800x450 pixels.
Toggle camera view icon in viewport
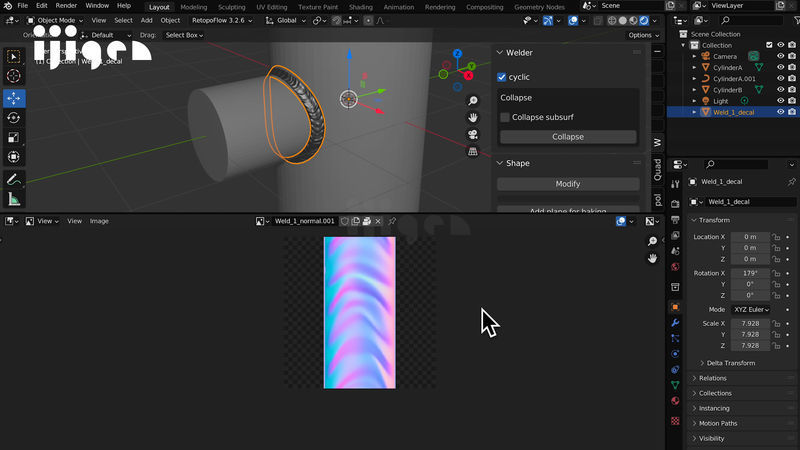473,135
